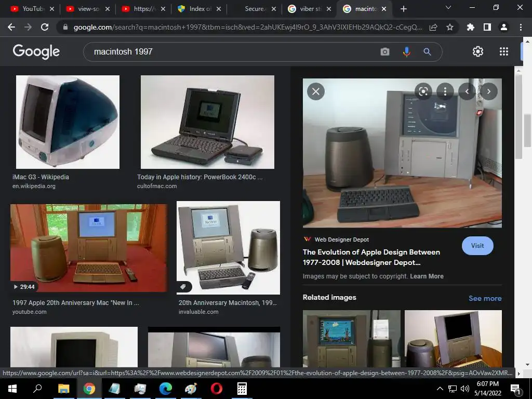Open the iMac G3 thumbnail

click(68, 122)
